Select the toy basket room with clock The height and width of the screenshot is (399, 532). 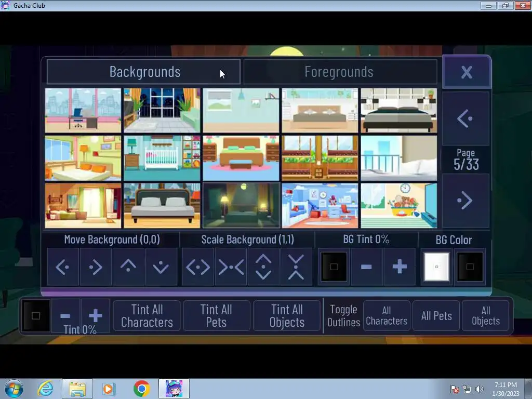399,206
